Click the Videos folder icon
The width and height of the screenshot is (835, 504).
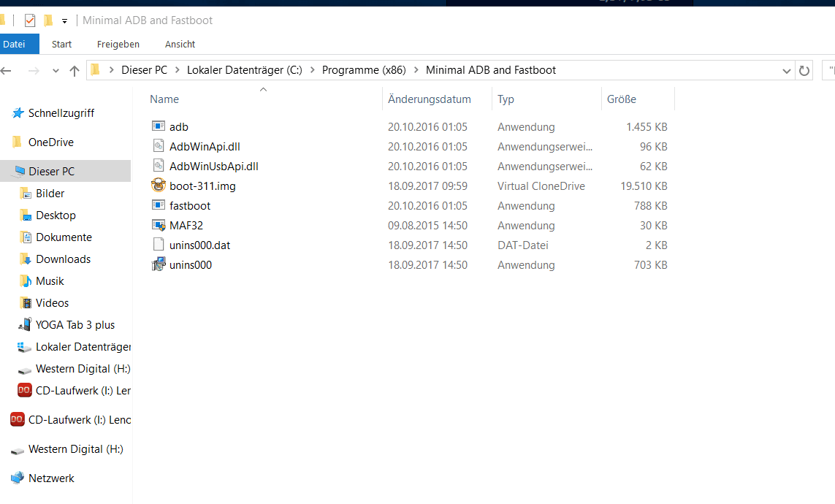(25, 303)
